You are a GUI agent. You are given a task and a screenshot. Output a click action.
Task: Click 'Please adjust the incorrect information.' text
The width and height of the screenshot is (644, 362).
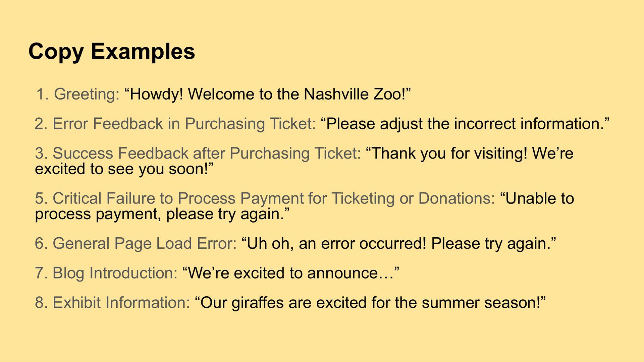(x=465, y=124)
